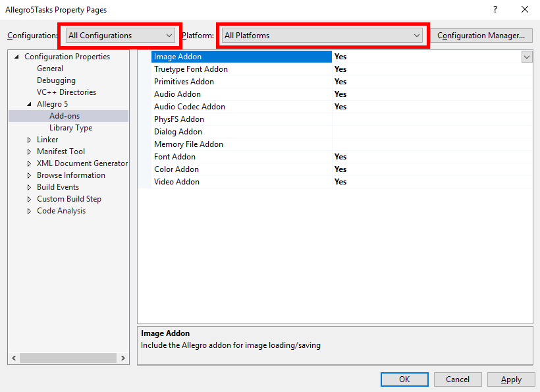Select Build Events label in the tree
The image size is (540, 392).
pos(58,187)
